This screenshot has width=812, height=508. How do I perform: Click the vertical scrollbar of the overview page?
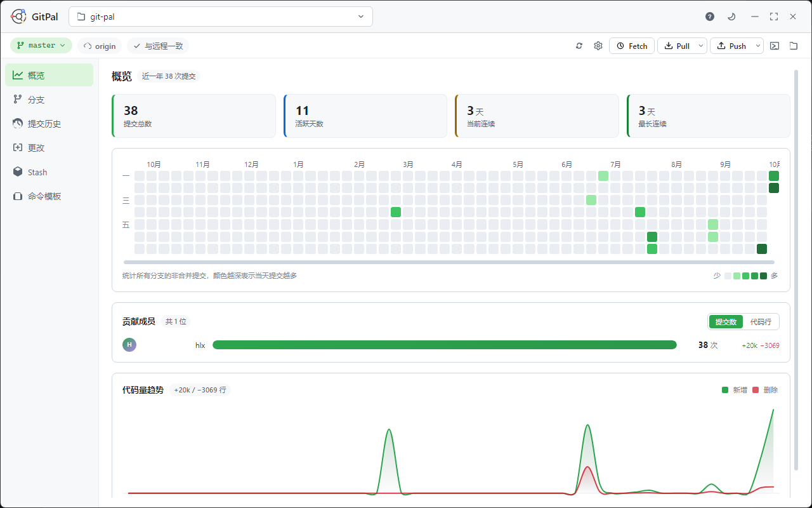pos(796,270)
